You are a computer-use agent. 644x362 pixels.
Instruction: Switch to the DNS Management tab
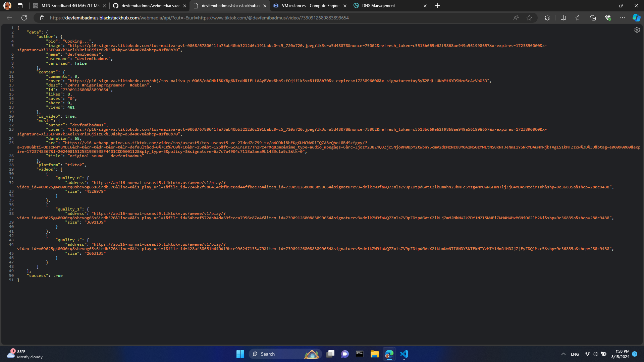pyautogui.click(x=378, y=6)
